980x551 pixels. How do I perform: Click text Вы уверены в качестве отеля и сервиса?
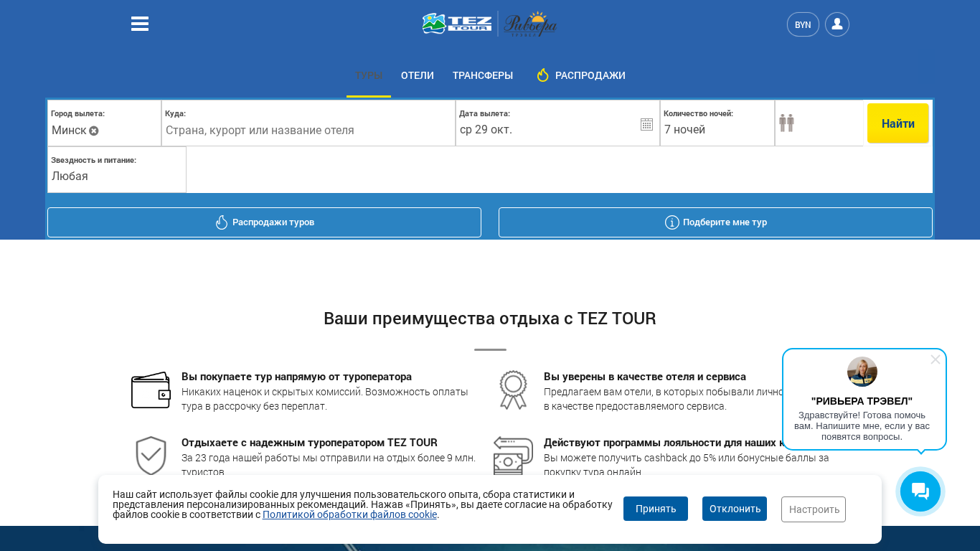pos(645,377)
